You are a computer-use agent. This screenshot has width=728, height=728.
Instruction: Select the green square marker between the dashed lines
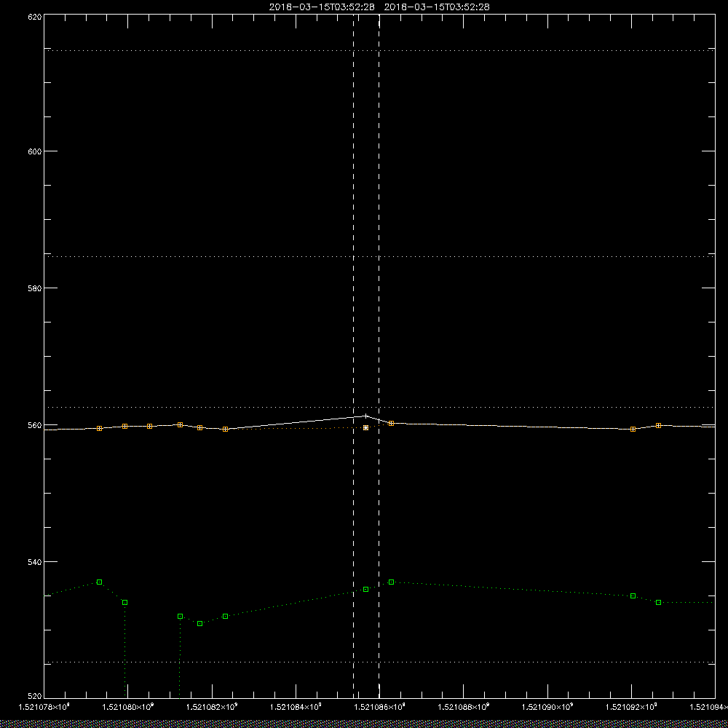366,589
